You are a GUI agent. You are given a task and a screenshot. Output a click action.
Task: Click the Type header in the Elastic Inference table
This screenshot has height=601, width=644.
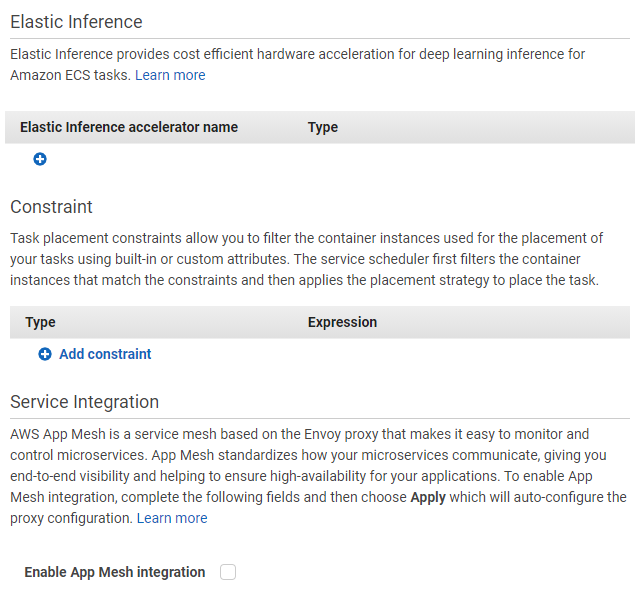323,127
